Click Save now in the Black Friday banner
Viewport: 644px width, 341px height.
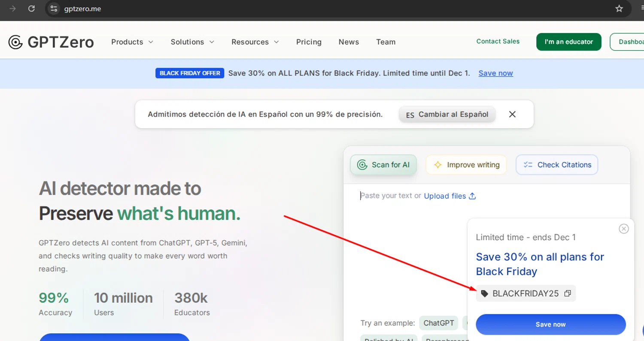(496, 73)
